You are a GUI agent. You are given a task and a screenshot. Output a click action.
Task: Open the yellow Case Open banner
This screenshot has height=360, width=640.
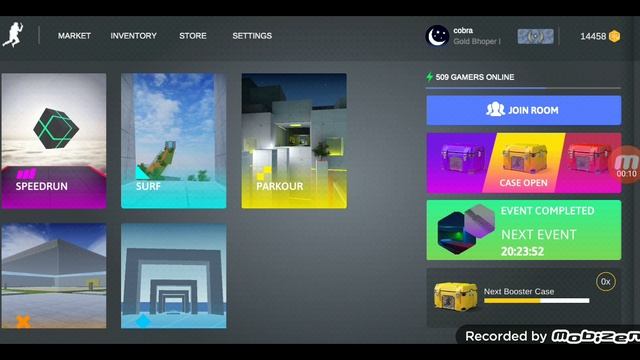(524, 163)
